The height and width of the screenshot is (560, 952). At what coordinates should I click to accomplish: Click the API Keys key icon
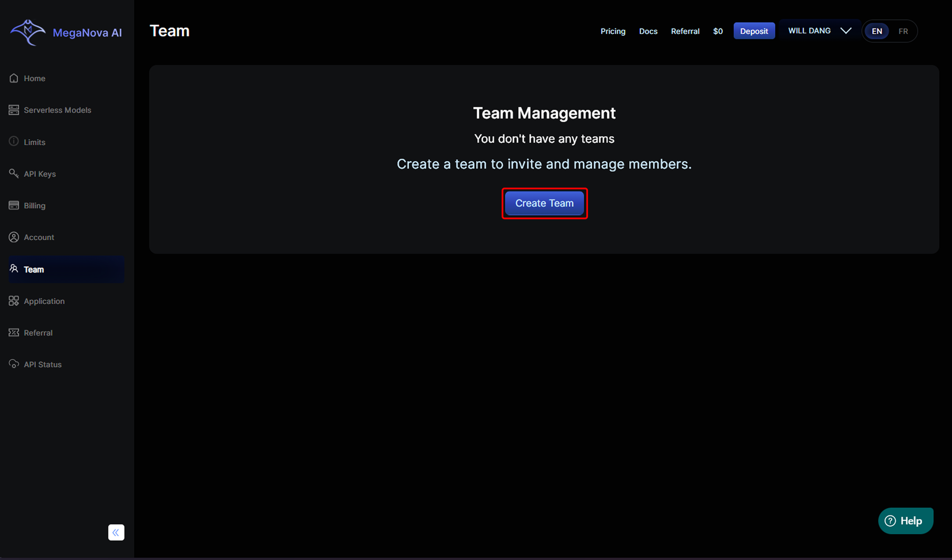click(14, 173)
